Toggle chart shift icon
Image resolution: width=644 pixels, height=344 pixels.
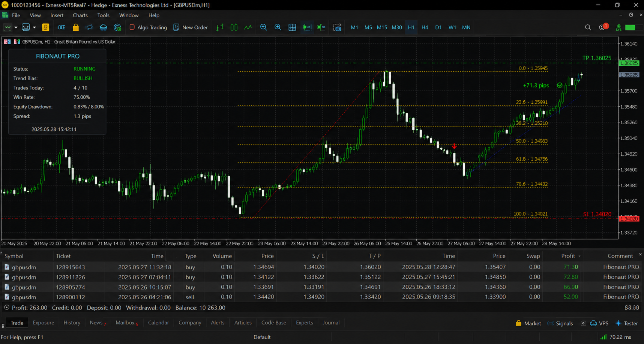click(321, 27)
